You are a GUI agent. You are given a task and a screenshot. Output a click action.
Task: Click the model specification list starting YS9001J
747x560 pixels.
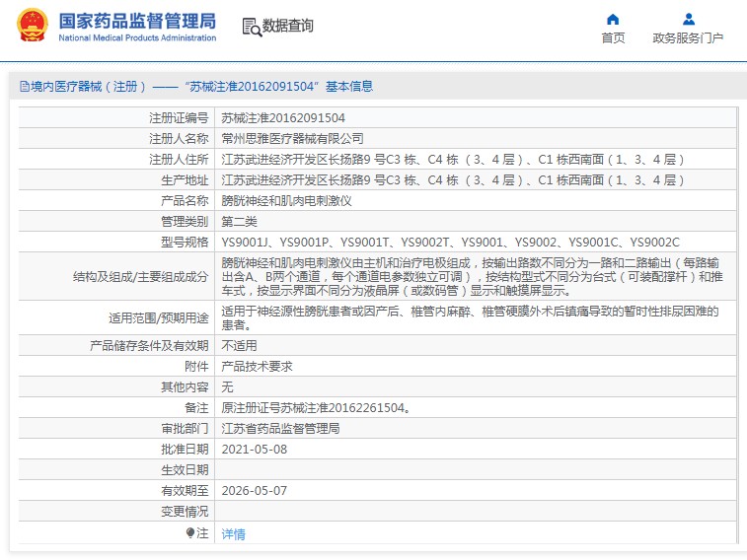(450, 242)
